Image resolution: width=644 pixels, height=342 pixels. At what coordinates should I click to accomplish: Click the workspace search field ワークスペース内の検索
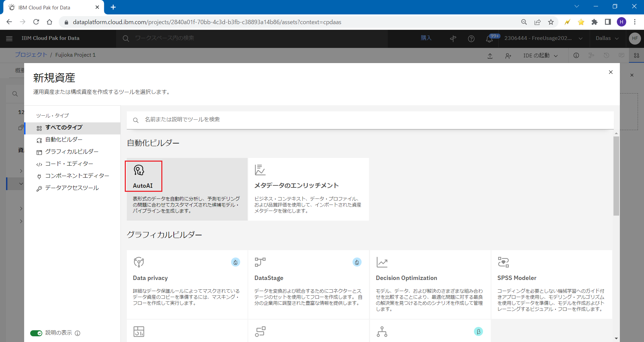252,38
